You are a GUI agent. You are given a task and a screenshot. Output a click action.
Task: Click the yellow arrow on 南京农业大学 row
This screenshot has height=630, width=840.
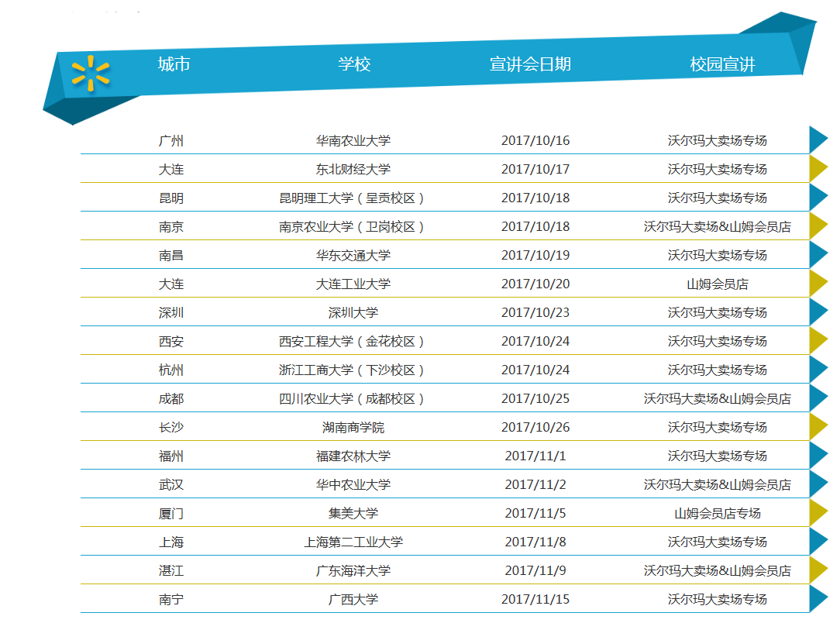818,226
